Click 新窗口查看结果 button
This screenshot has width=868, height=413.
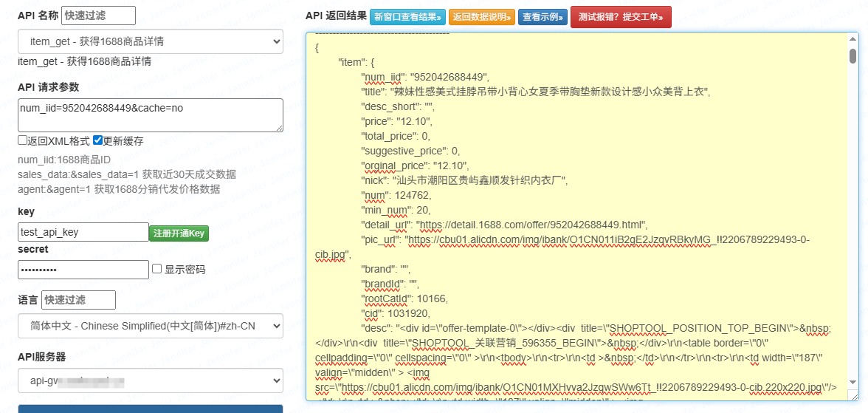(407, 17)
